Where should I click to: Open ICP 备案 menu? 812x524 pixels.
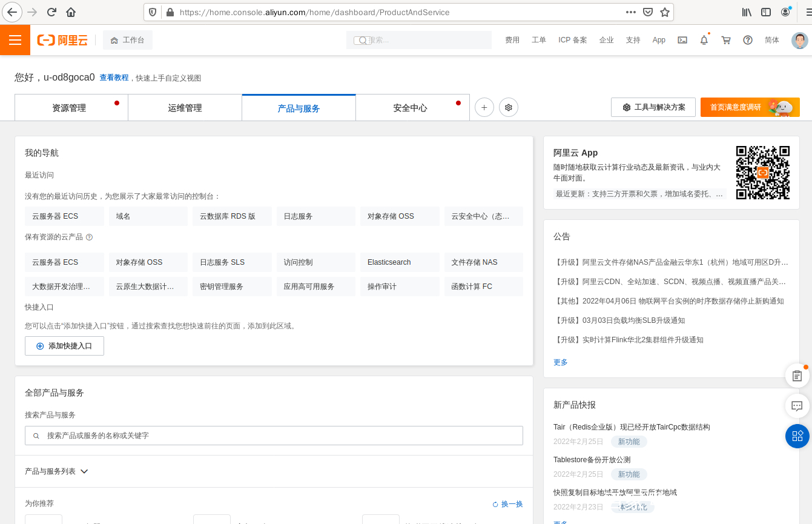(x=573, y=40)
